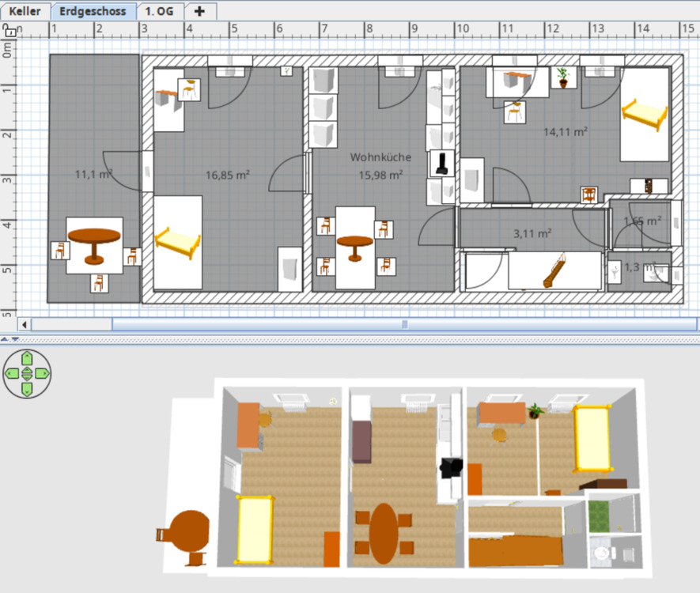Screen dimensions: 700x593
Task: Select the potted plant in the plan
Action: pyautogui.click(x=562, y=77)
